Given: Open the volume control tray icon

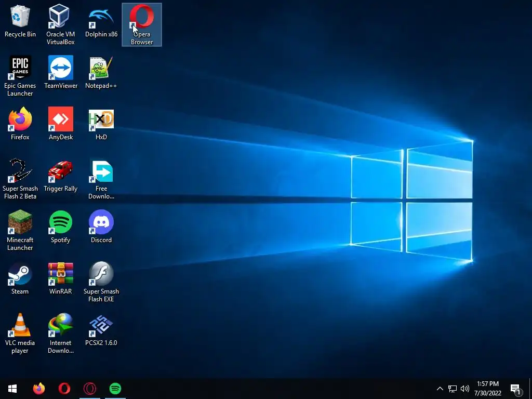Looking at the screenshot, I should 465,389.
